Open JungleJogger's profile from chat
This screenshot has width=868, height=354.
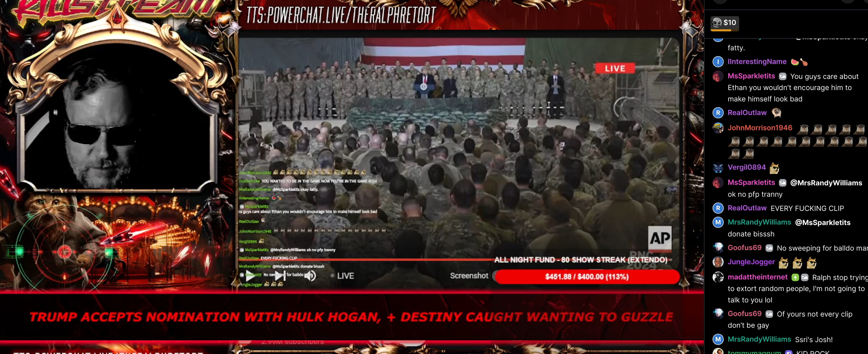pyautogui.click(x=751, y=262)
